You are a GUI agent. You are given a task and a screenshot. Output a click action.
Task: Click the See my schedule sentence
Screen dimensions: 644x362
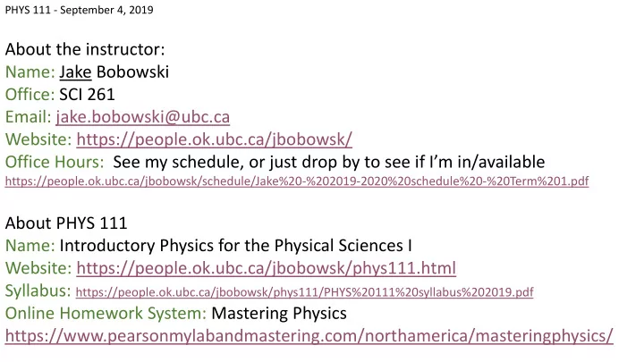329,162
